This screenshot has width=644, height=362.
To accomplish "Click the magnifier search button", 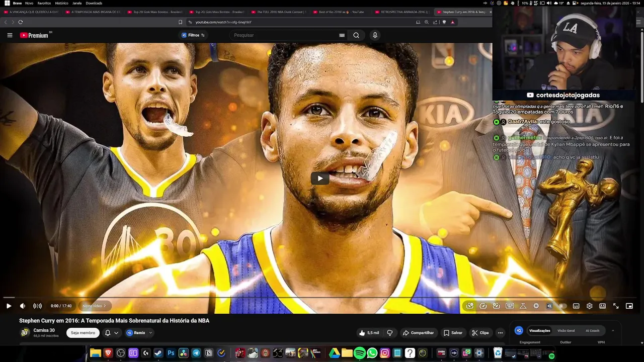I will [356, 35].
